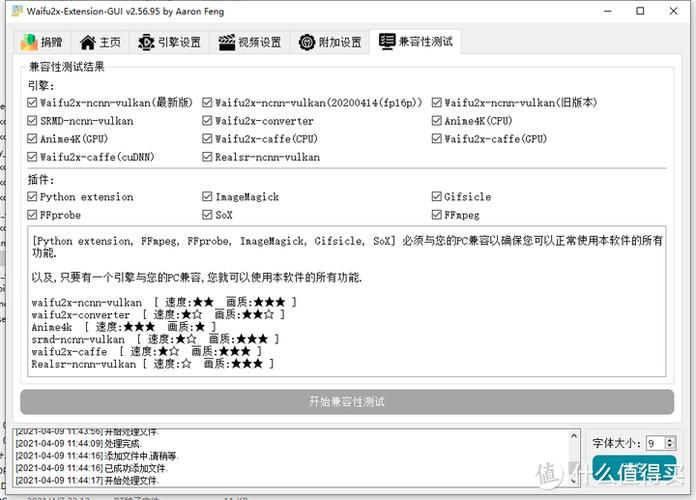
Task: Switch to the 主页 home tab
Action: click(100, 43)
